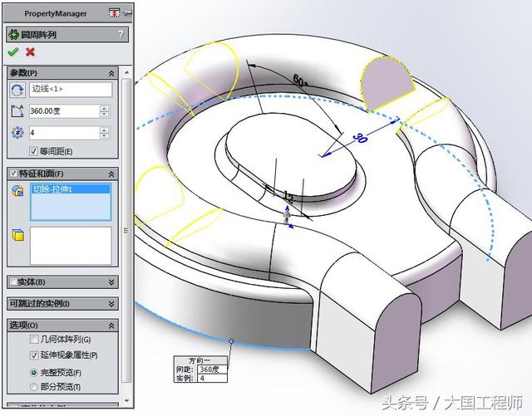Enable 几何体阵列(G) geometry pattern checkbox
Viewport: 532px width, 416px height.
(34, 340)
